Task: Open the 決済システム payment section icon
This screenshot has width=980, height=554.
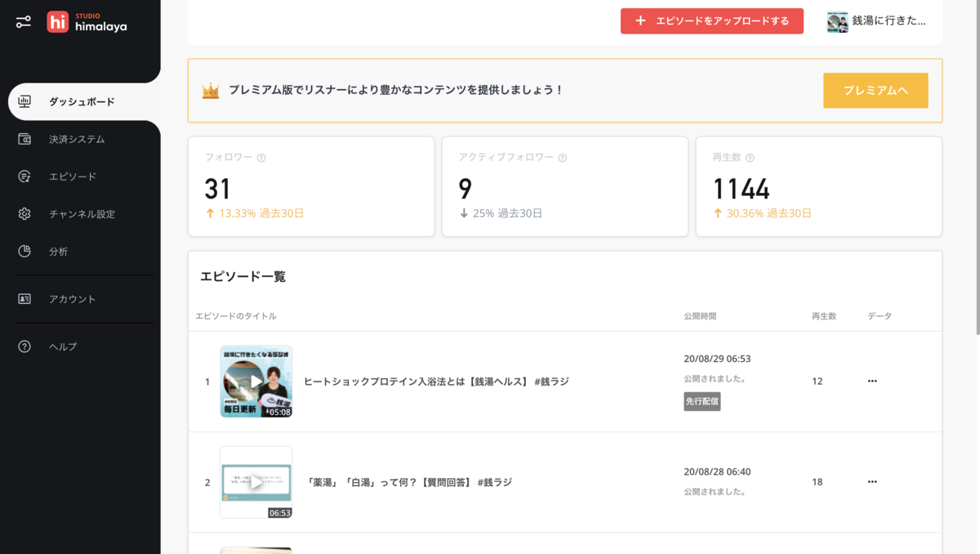Action: (25, 139)
